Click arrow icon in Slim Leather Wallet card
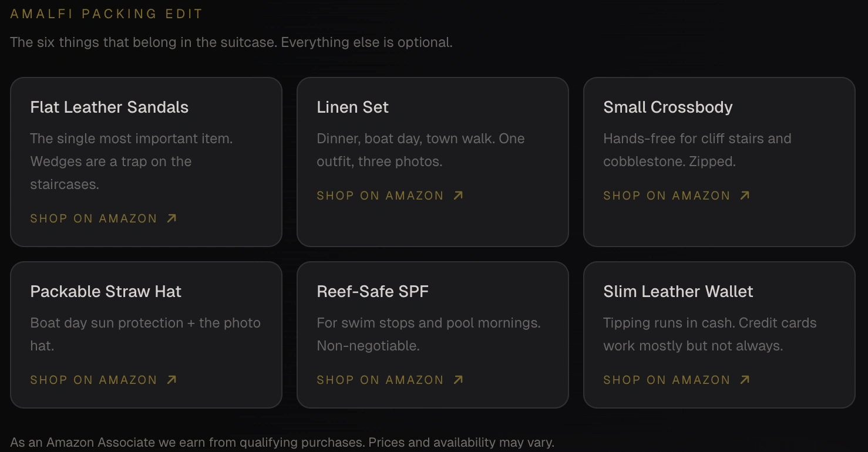Image resolution: width=868 pixels, height=452 pixels. [745, 380]
